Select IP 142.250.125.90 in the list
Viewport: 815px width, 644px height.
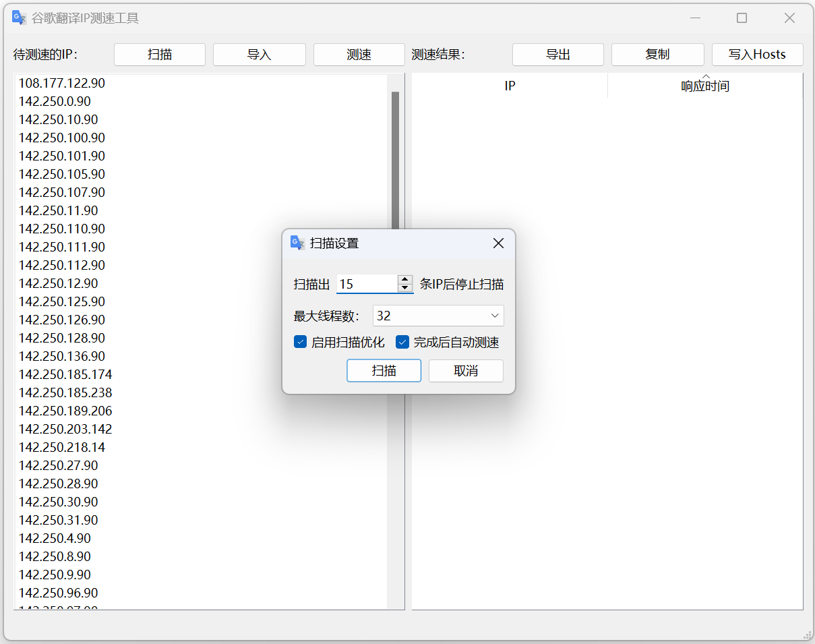point(62,301)
